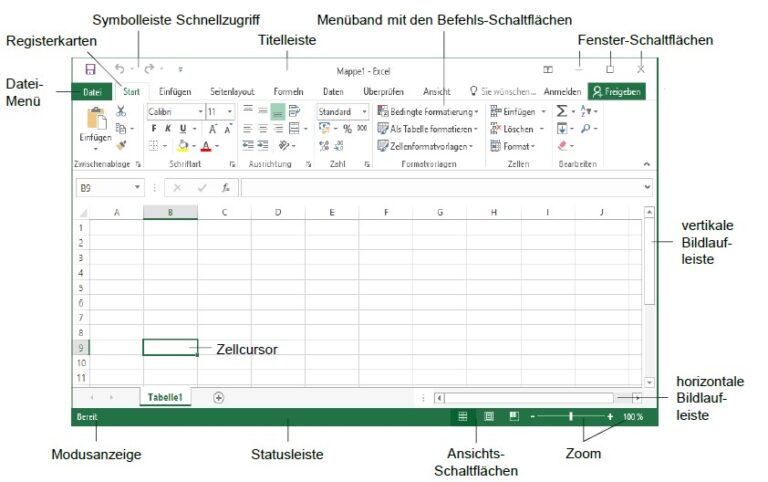Screen dimensions: 768x482
Task: Click the merge and center cells icon
Action: tap(294, 129)
